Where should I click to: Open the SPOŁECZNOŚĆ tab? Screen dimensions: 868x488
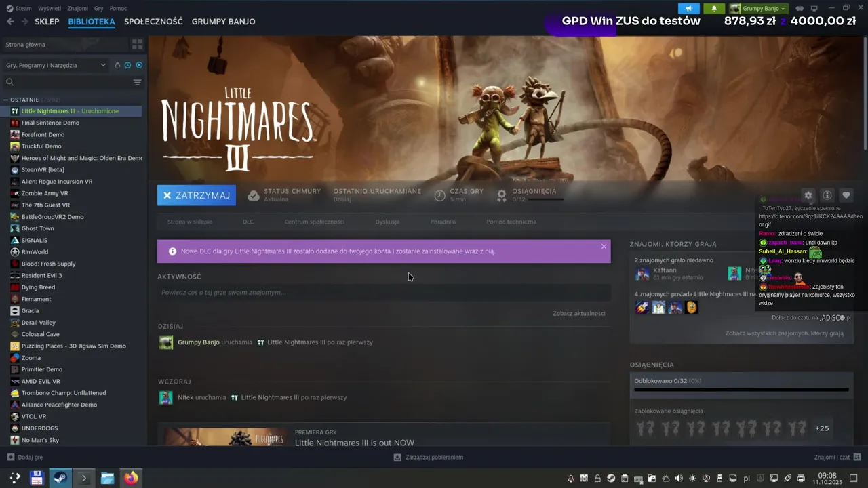153,22
